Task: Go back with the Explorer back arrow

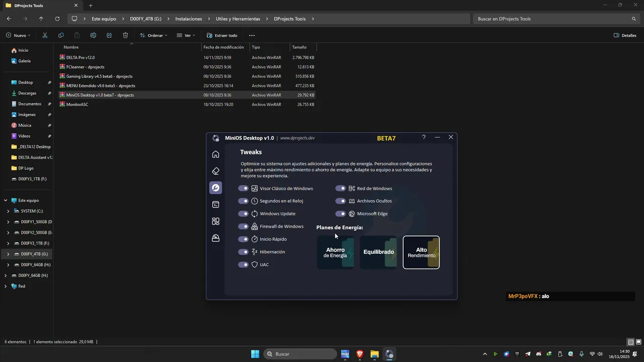Action: click(9, 19)
